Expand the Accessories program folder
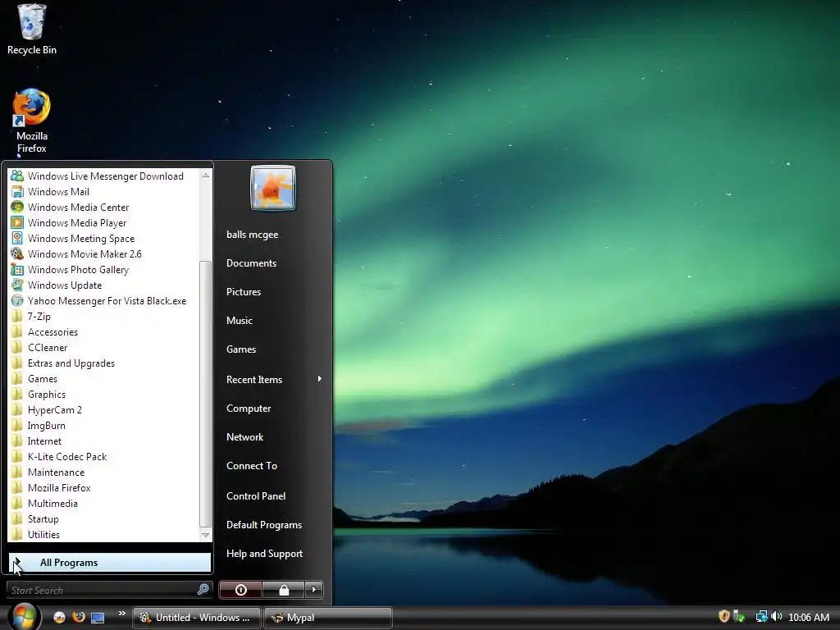 click(x=44, y=331)
